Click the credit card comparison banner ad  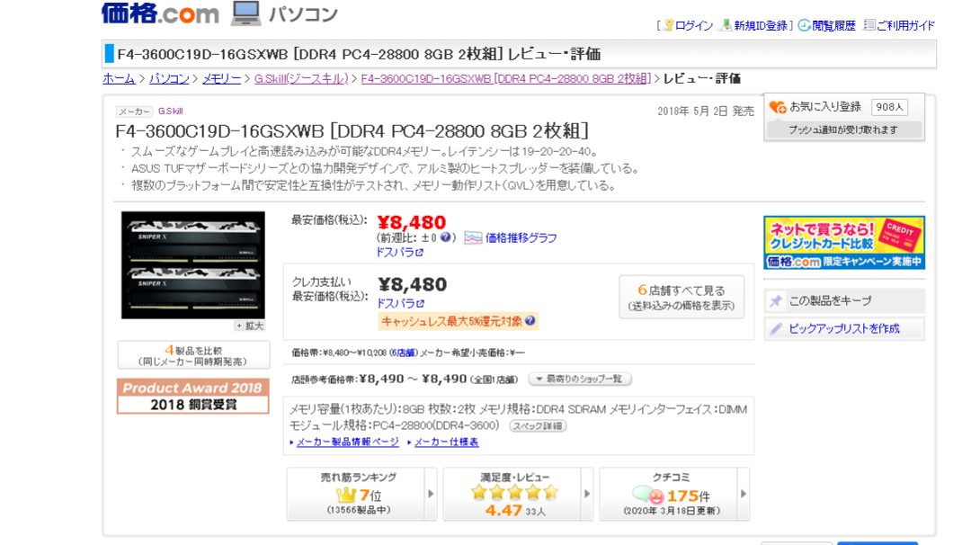coord(843,243)
